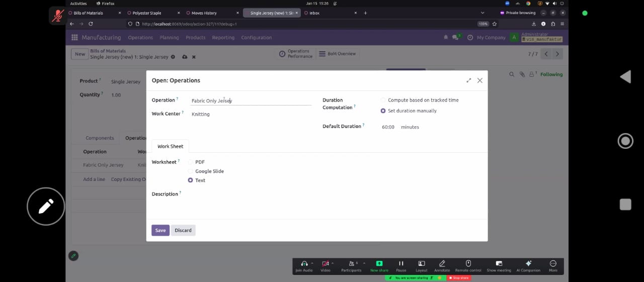The image size is (644, 282).
Task: Discard the operation changes
Action: point(183,230)
